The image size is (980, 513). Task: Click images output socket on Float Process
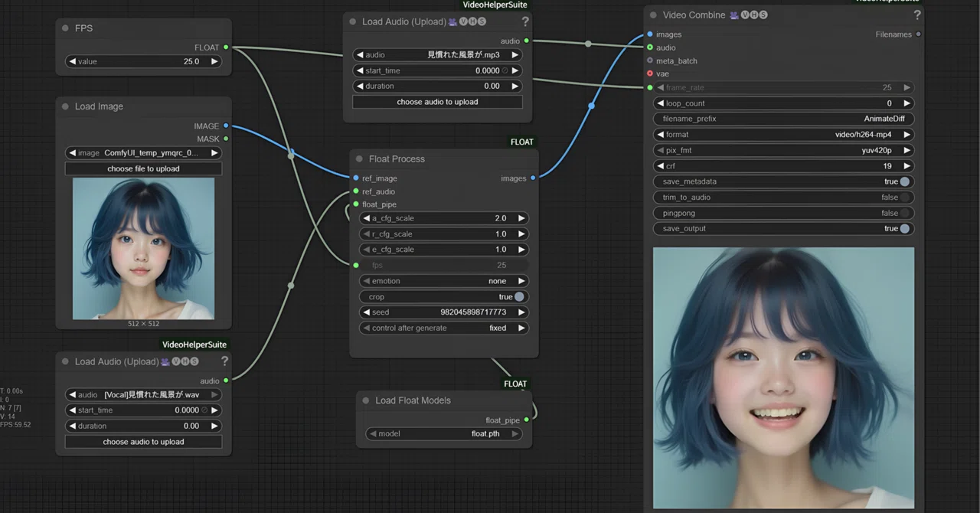[x=533, y=178]
